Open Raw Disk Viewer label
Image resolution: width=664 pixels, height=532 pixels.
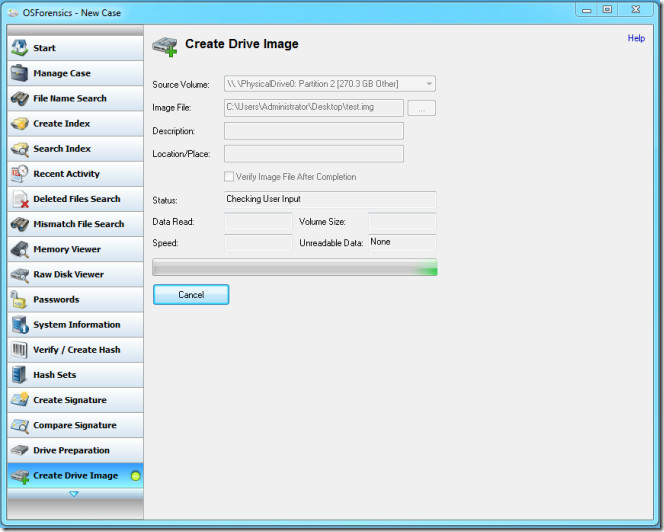click(68, 274)
